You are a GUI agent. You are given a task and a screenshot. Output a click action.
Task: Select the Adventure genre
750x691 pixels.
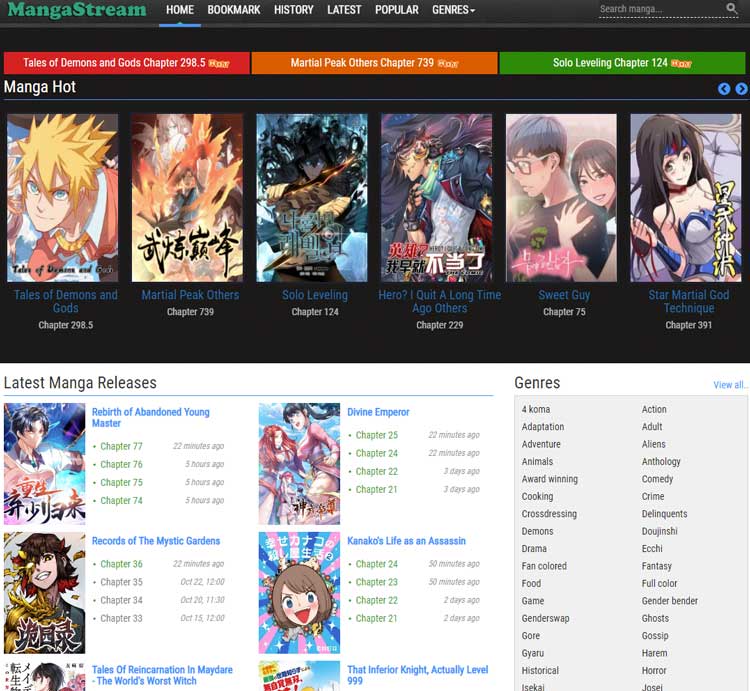point(541,444)
